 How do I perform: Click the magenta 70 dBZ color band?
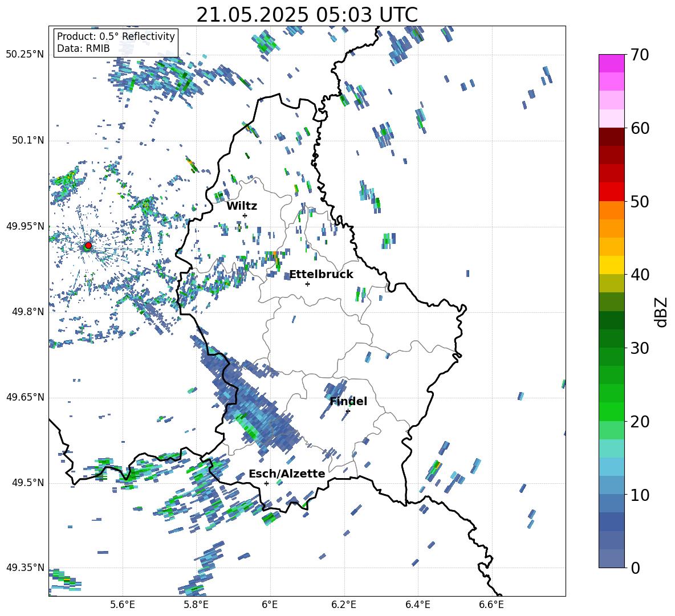[x=611, y=63]
